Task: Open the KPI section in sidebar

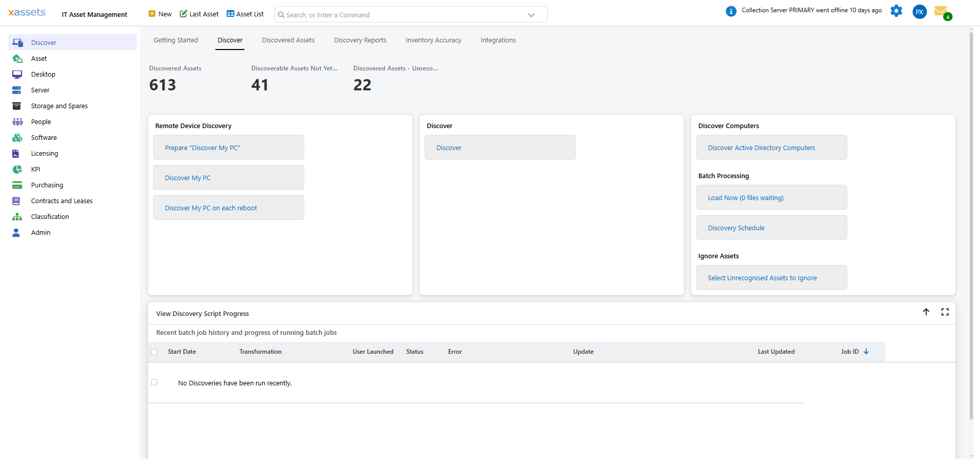Action: click(x=35, y=169)
